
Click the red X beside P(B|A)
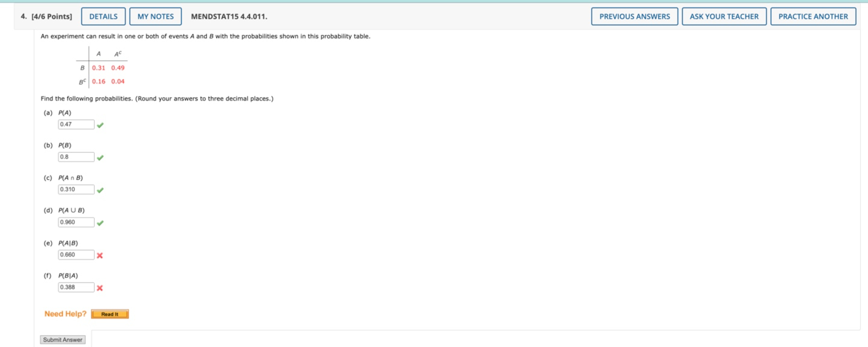pos(99,288)
